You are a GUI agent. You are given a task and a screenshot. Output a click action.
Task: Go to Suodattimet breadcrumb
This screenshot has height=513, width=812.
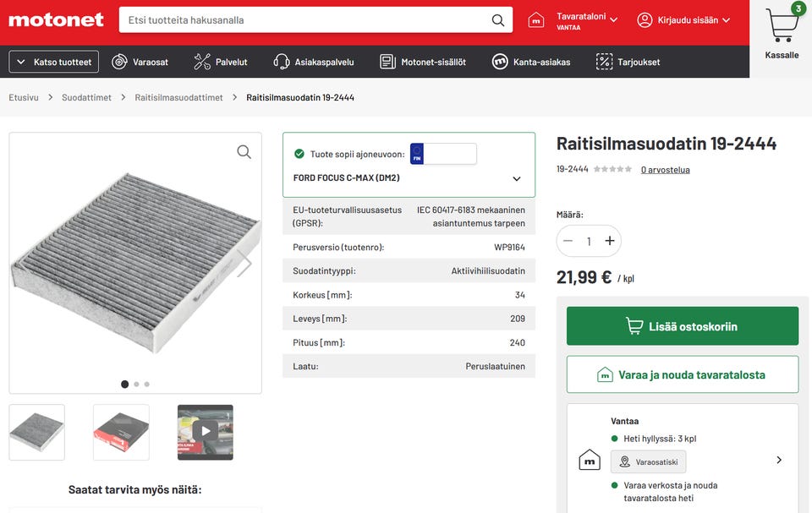pyautogui.click(x=86, y=97)
